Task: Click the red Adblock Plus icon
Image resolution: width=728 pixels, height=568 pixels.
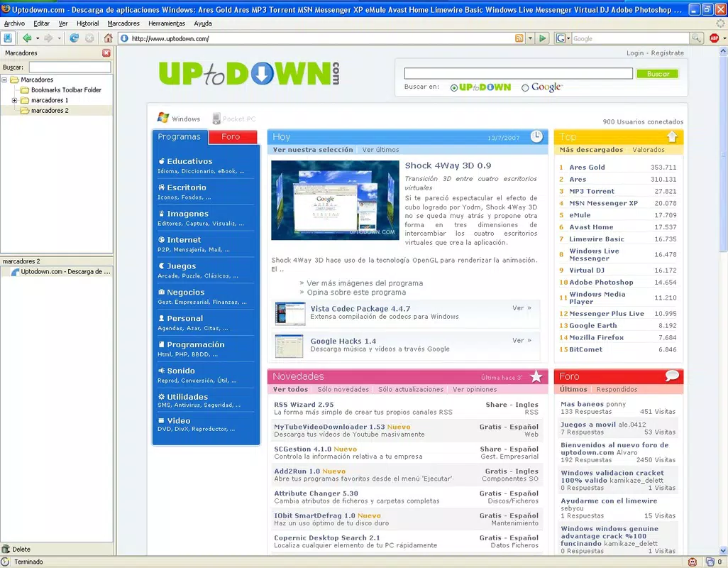Action: 714,38
